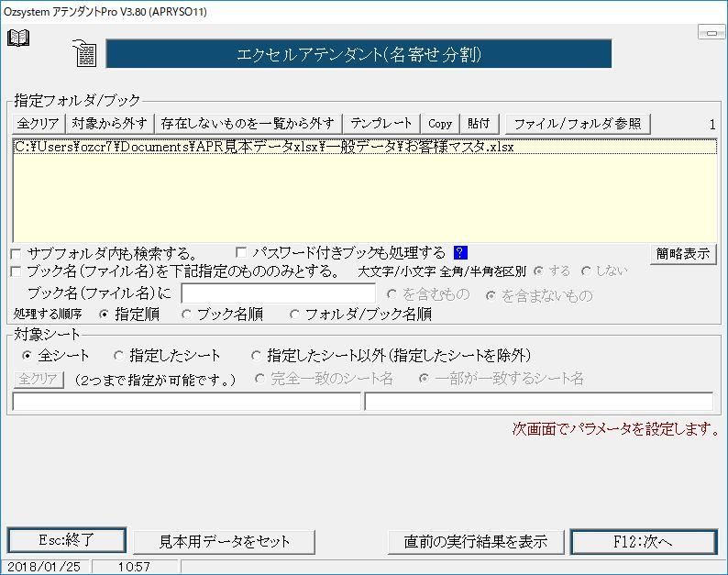Screen dimensions: 728x575
Task: Click the テンプレート button
Action: coord(381,124)
